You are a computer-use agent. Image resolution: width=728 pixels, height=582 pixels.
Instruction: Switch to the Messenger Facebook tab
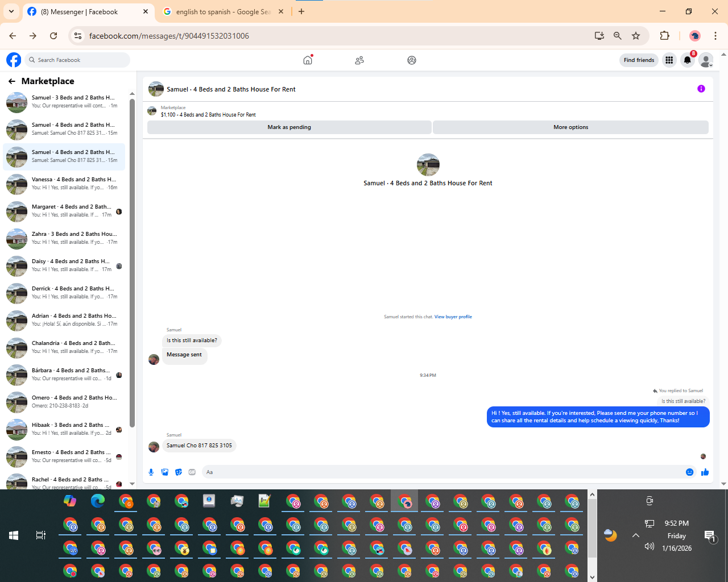pos(88,11)
